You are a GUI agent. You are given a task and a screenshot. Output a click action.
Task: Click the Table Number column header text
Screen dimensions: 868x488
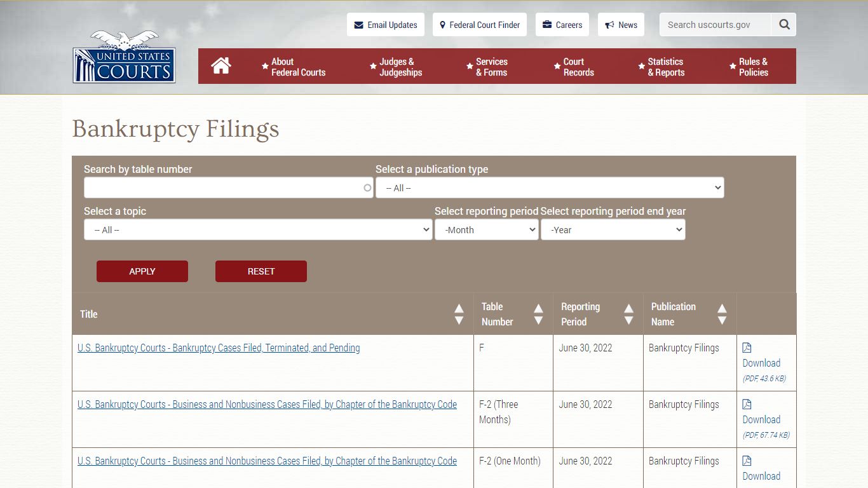tap(498, 314)
